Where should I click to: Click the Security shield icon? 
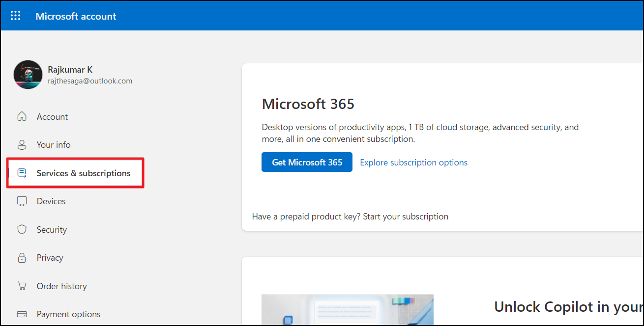point(22,230)
